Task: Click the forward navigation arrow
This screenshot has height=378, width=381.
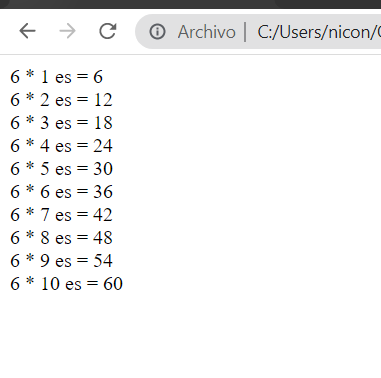Action: [67, 31]
